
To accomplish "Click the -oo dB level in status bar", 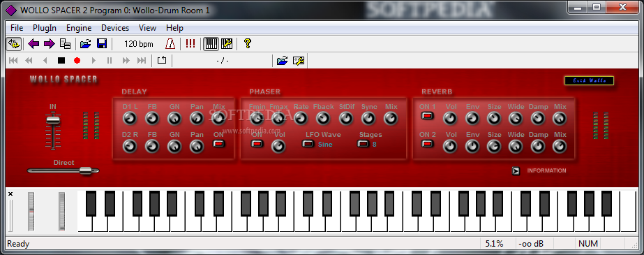I will 531,244.
